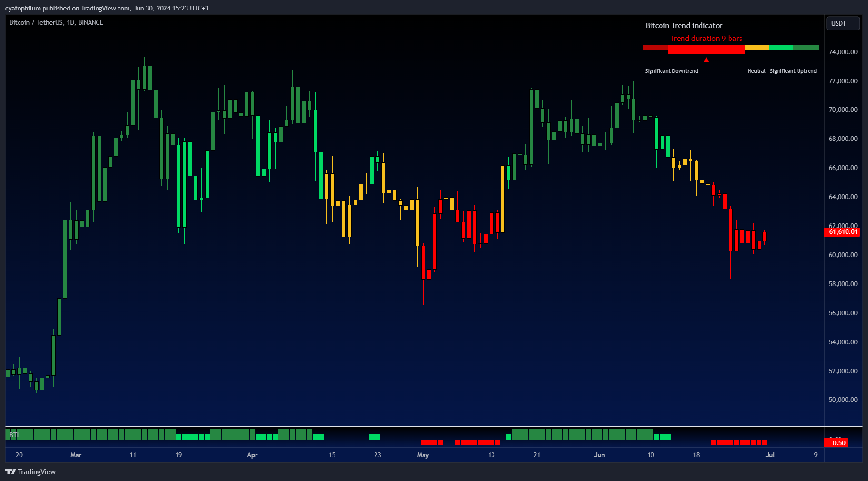Click the 56,000.00 price axis label
This screenshot has height=481, width=868.
(x=843, y=313)
